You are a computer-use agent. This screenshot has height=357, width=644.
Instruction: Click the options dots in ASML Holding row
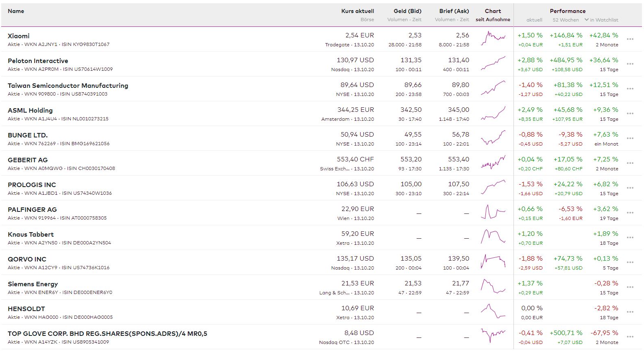tap(630, 114)
